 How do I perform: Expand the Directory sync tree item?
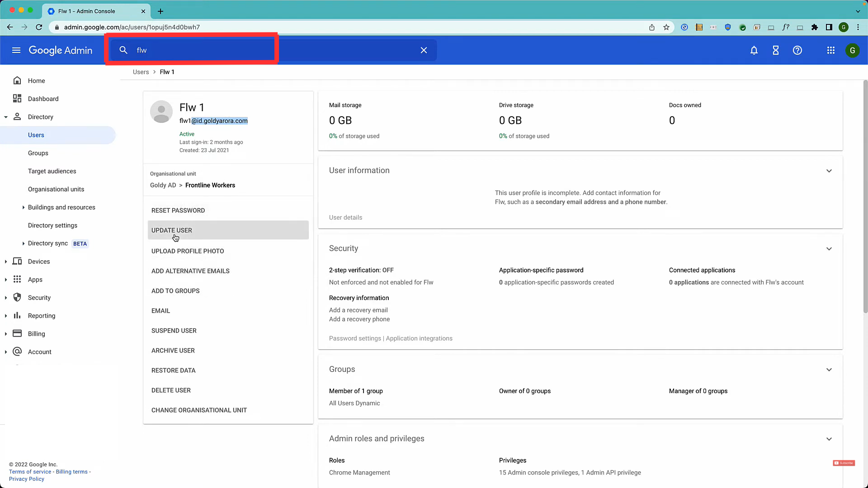24,244
